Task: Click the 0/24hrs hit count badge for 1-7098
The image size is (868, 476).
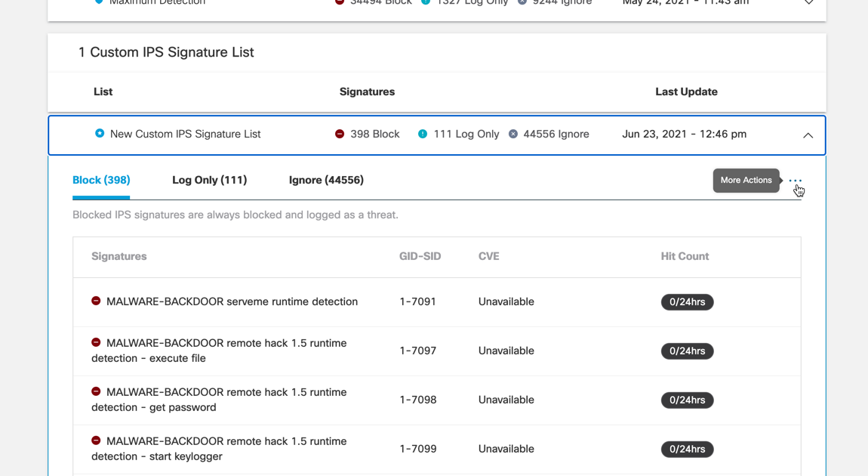Action: point(687,400)
